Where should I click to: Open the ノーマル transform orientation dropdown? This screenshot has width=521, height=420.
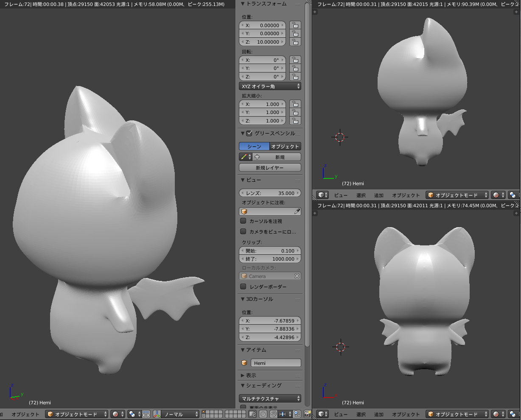point(181,414)
